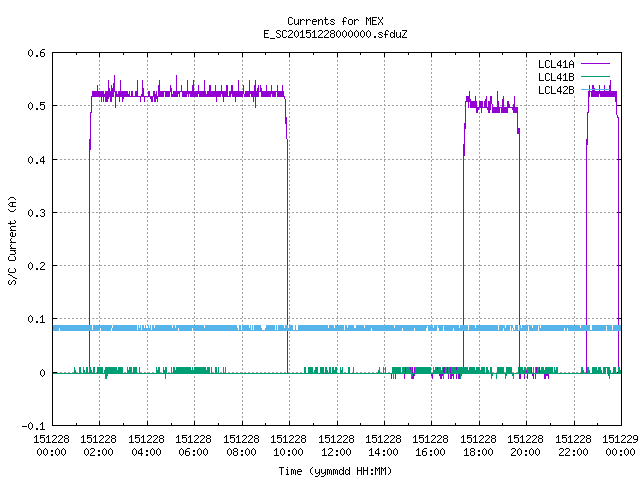Click the 'S/C Current (A)' y-axis label
This screenshot has width=640, height=480.
13,240
